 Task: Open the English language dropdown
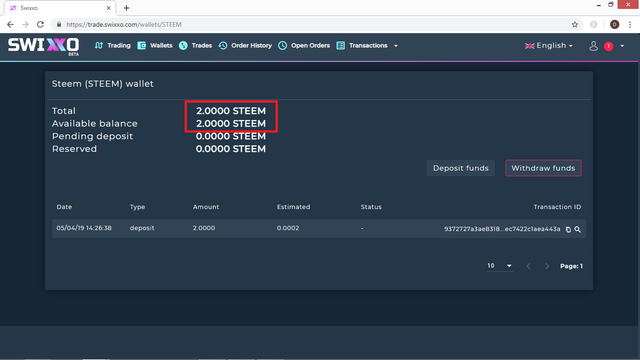(549, 45)
